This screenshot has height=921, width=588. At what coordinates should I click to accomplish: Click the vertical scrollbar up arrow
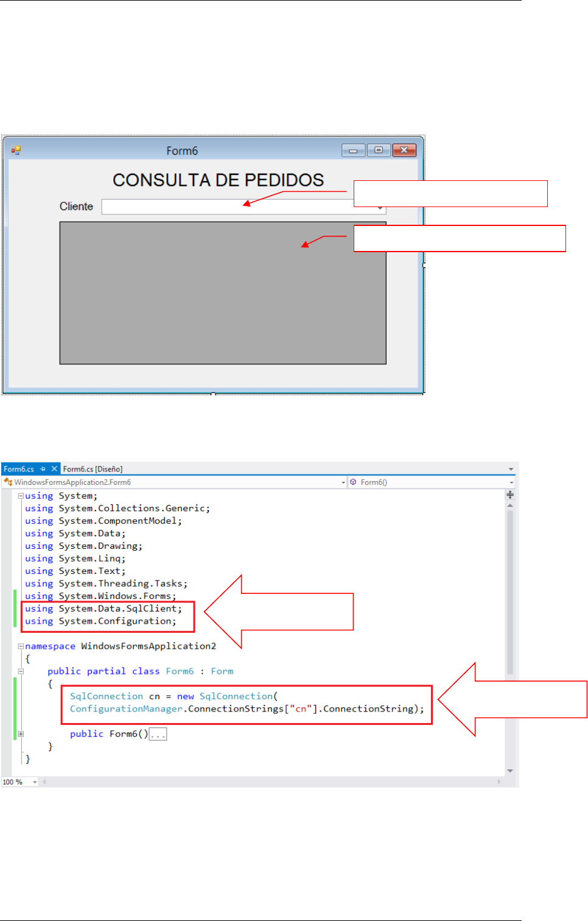pyautogui.click(x=510, y=506)
